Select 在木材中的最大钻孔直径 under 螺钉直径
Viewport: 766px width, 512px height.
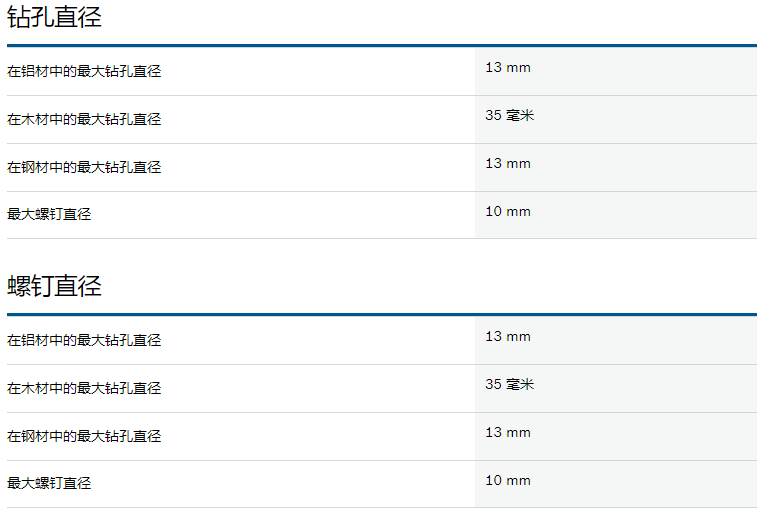(84, 388)
